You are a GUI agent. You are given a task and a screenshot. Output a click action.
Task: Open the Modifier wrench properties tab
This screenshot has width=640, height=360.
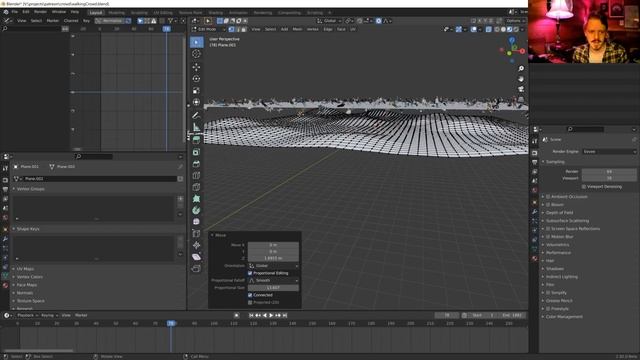pyautogui.click(x=535, y=212)
